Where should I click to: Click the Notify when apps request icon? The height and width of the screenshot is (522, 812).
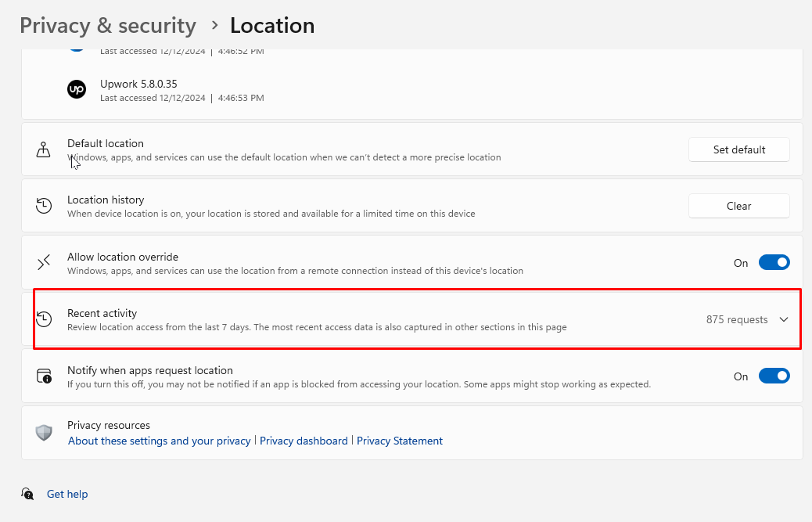(x=44, y=376)
